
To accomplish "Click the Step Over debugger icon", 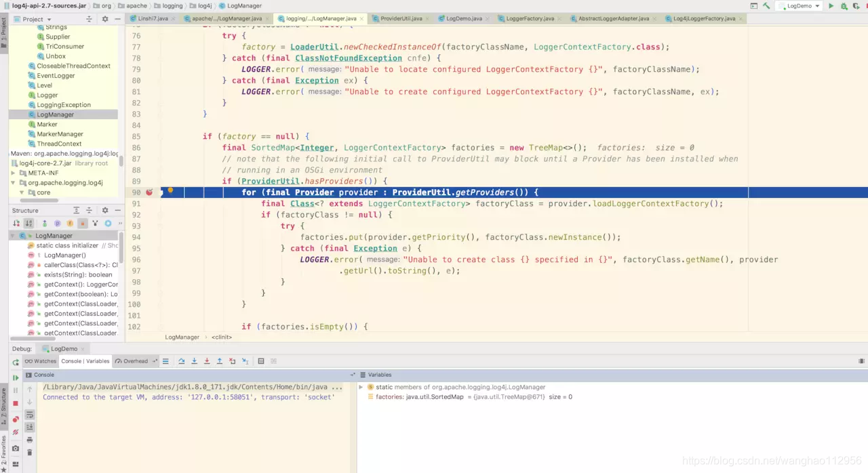I will 182,361.
